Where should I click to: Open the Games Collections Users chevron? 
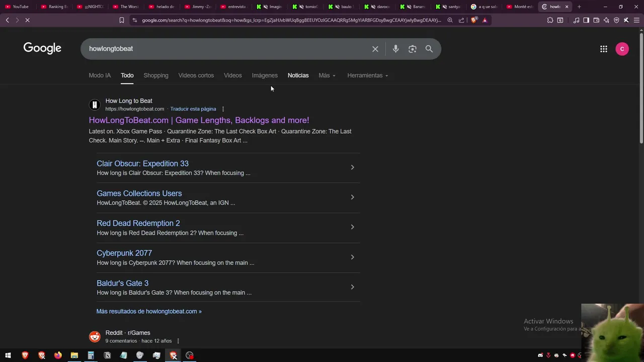tap(352, 197)
